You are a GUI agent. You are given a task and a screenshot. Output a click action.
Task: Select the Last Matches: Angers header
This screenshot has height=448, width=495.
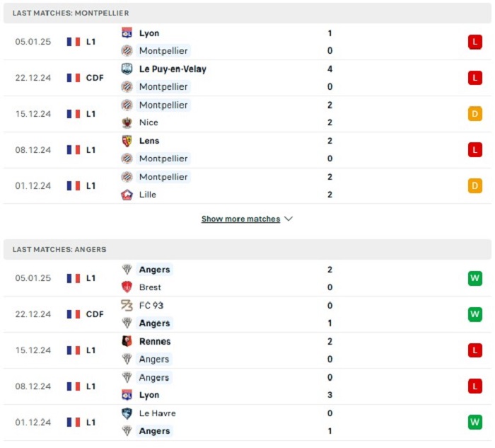248,249
